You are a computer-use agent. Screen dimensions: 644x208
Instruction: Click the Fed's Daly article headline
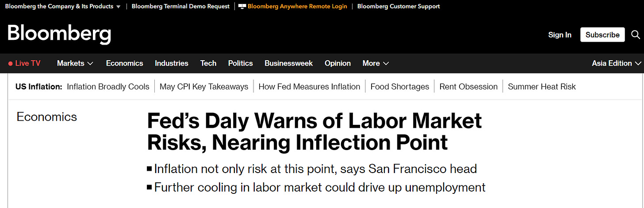(x=314, y=131)
